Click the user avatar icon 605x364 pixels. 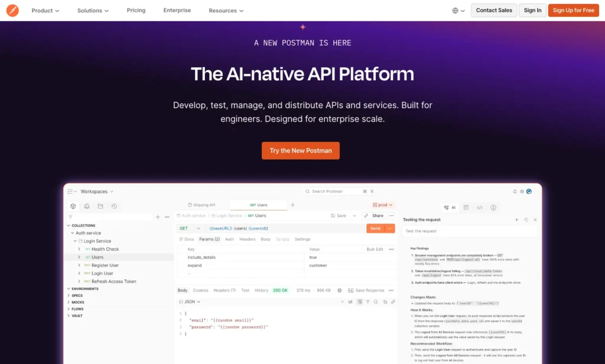[529, 191]
